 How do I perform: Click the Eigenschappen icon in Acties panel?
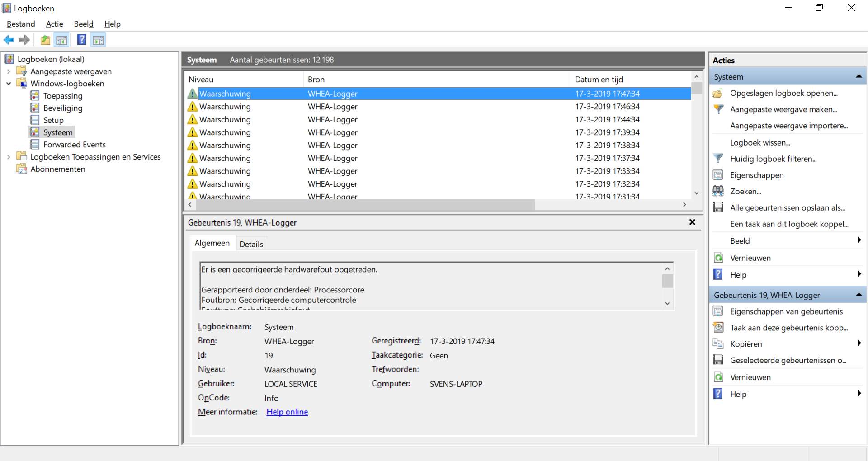tap(718, 175)
